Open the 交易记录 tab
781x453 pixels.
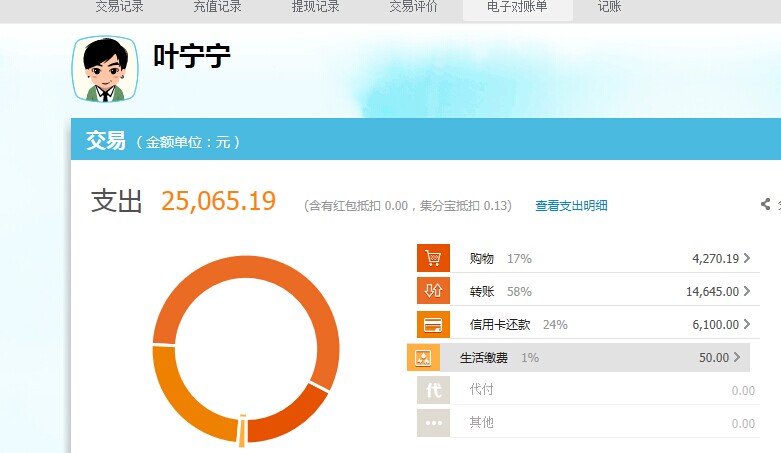point(119,6)
